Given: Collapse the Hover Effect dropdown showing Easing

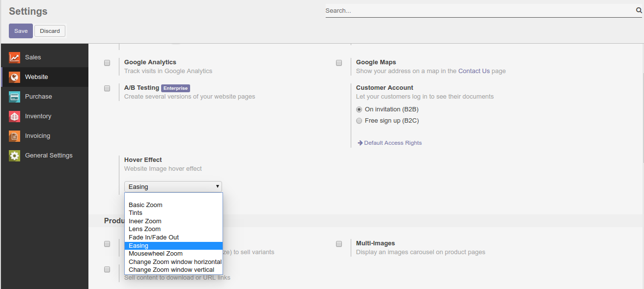Looking at the screenshot, I should [x=173, y=186].
